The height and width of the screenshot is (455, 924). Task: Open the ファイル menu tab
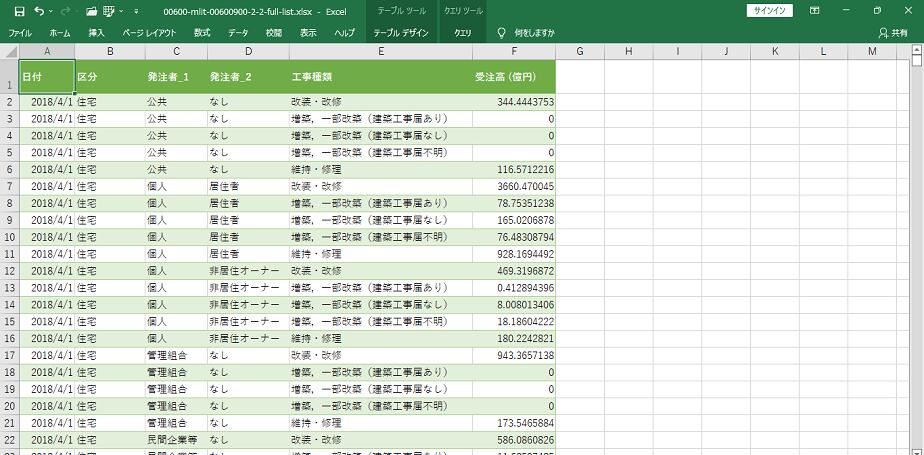tap(20, 33)
